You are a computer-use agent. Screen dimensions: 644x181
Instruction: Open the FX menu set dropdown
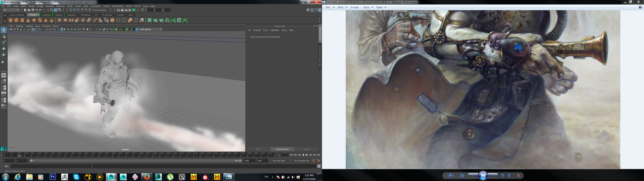pyautogui.click(x=11, y=10)
